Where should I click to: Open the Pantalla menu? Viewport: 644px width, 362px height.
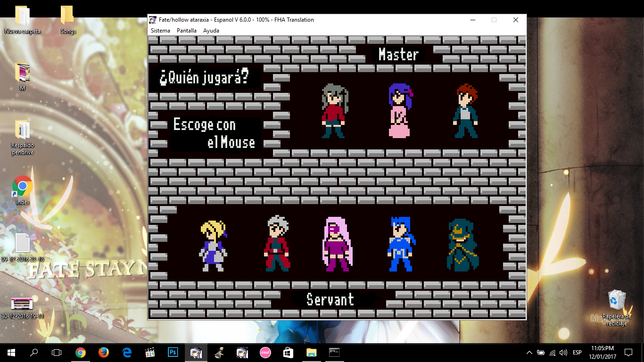187,31
